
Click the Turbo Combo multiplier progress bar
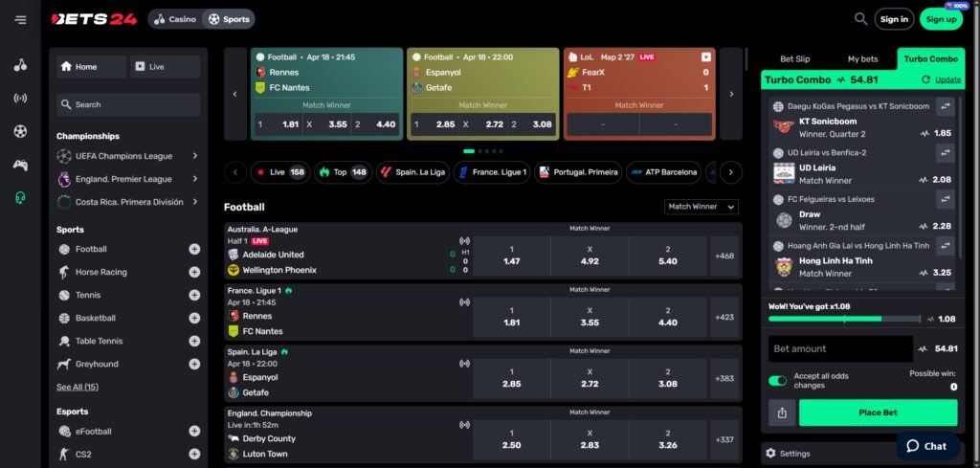843,319
